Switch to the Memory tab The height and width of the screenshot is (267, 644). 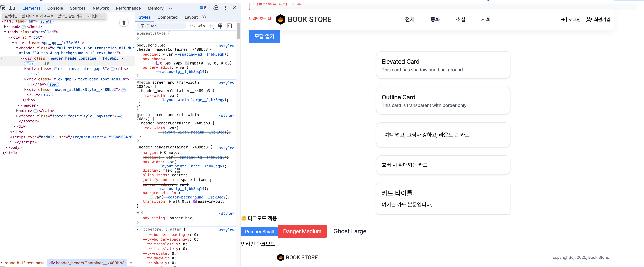click(155, 8)
